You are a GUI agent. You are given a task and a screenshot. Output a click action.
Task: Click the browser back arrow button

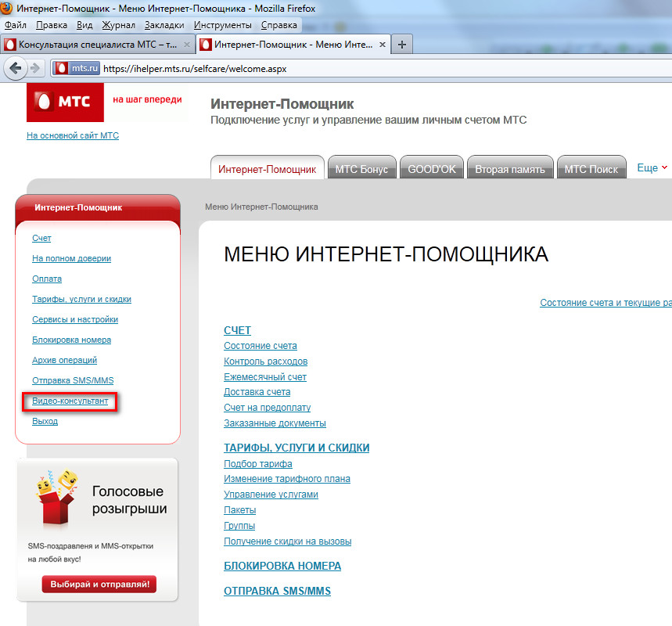point(15,68)
